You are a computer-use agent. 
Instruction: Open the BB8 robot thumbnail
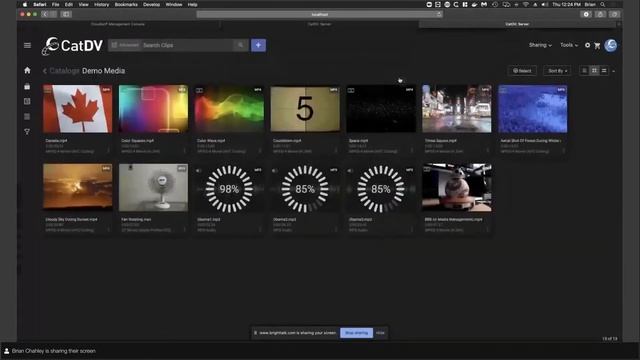[x=457, y=187]
